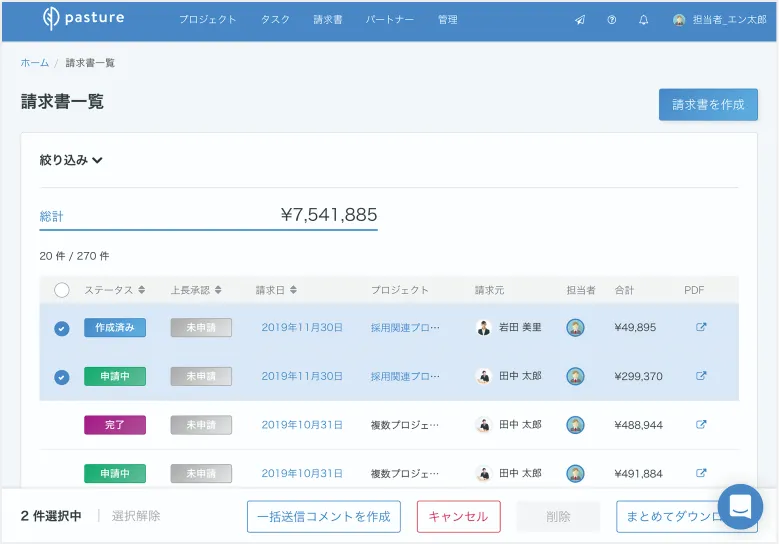The height and width of the screenshot is (544, 779).
Task: Uncheck the ¥299,370 invoice row checkbox
Action: coord(62,377)
